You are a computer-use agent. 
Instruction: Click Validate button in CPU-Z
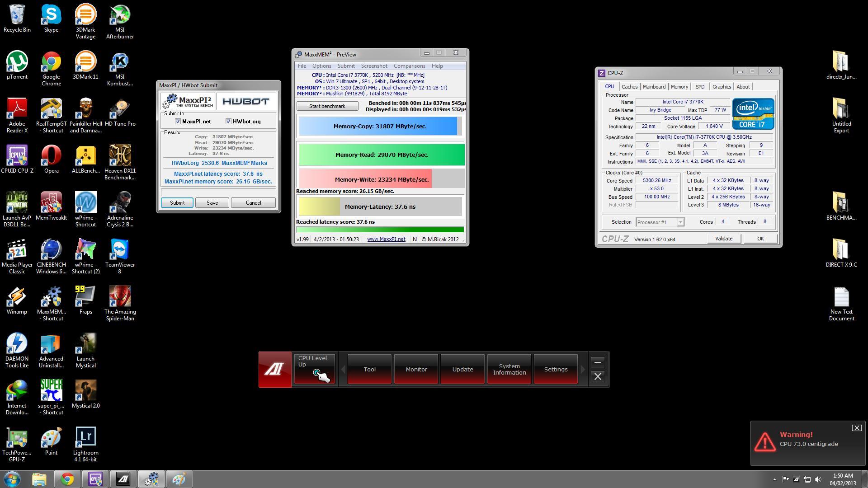coord(724,239)
